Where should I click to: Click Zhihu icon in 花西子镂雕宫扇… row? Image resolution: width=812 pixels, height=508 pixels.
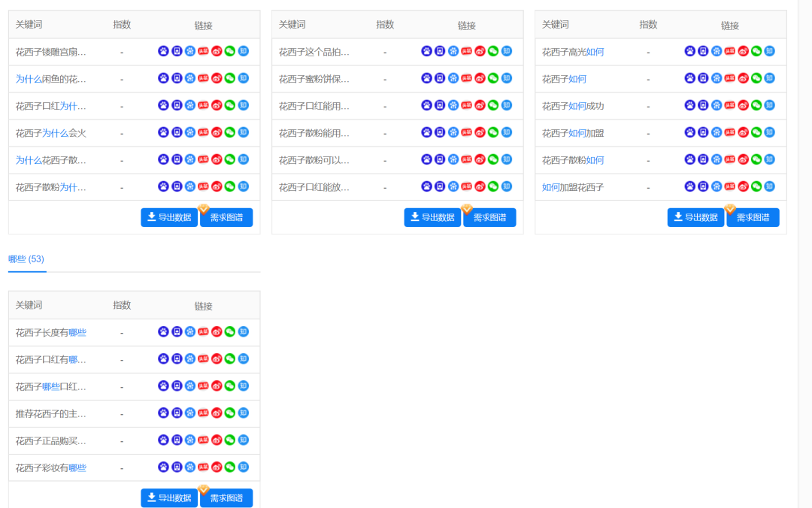pos(244,51)
